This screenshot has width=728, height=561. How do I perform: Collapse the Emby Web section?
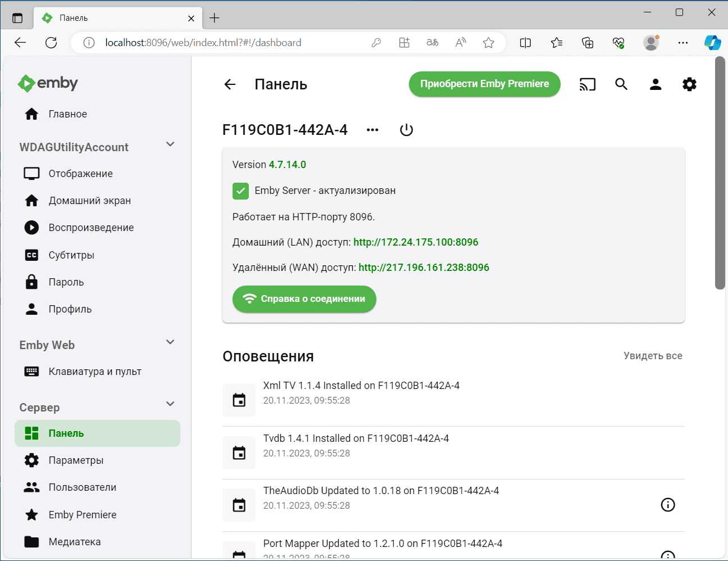click(170, 342)
